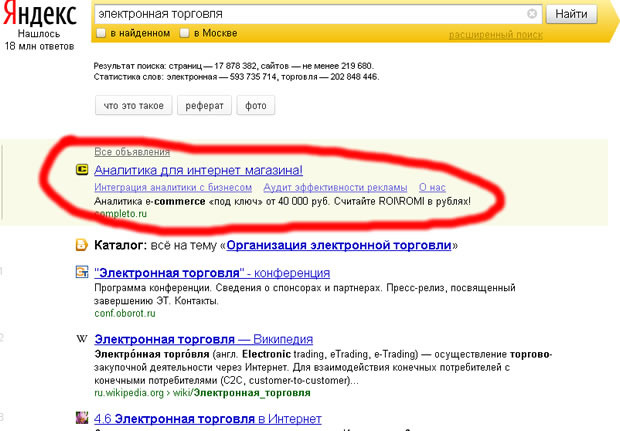Click the conf.oborot.ru site favicon
This screenshot has width=620, height=431.
82,272
